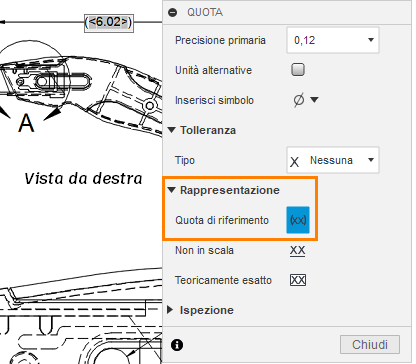Select the Vista da destra label

coord(83,179)
